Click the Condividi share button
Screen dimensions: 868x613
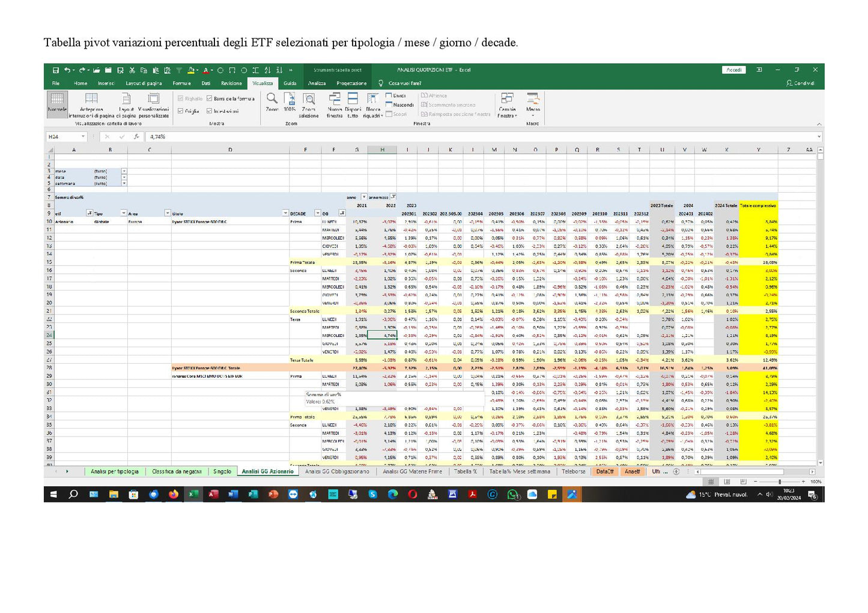800,83
